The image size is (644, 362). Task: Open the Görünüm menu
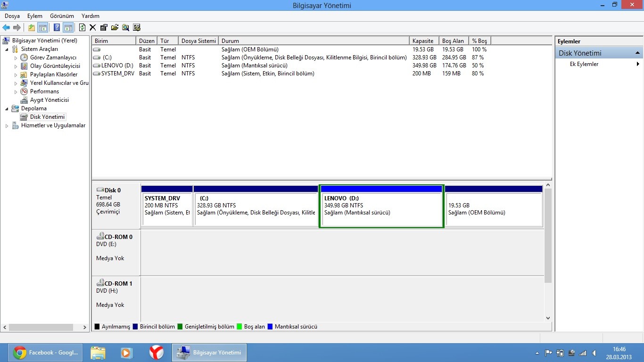tap(62, 16)
